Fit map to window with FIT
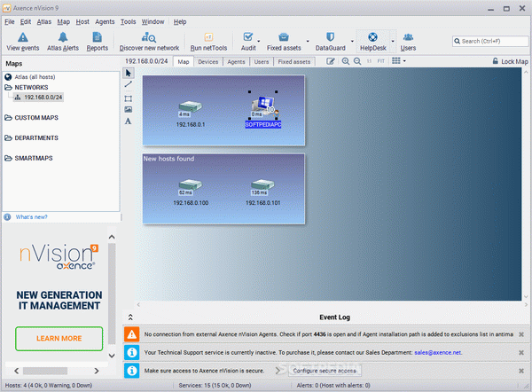 381,61
